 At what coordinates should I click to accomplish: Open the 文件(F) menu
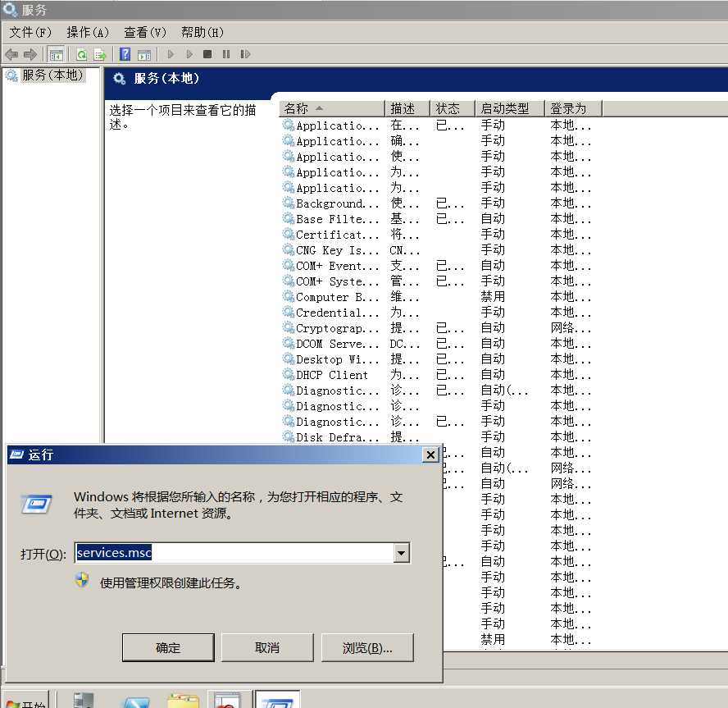(x=30, y=32)
